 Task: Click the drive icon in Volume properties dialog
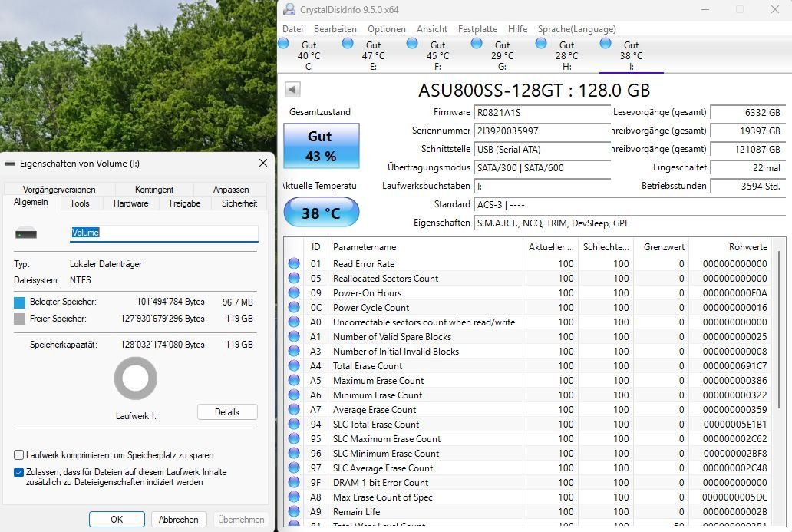[x=26, y=233]
